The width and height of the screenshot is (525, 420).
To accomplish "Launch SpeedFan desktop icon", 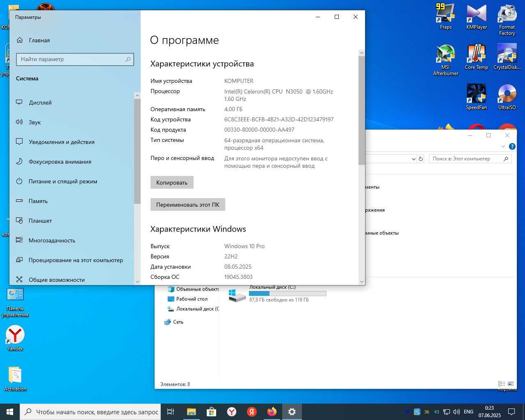I will pos(476,97).
